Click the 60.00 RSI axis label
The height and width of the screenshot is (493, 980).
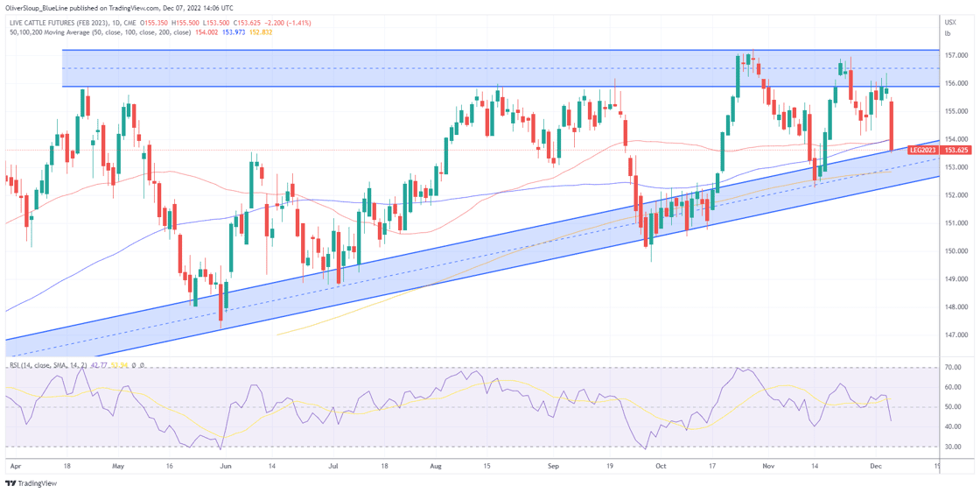click(952, 387)
